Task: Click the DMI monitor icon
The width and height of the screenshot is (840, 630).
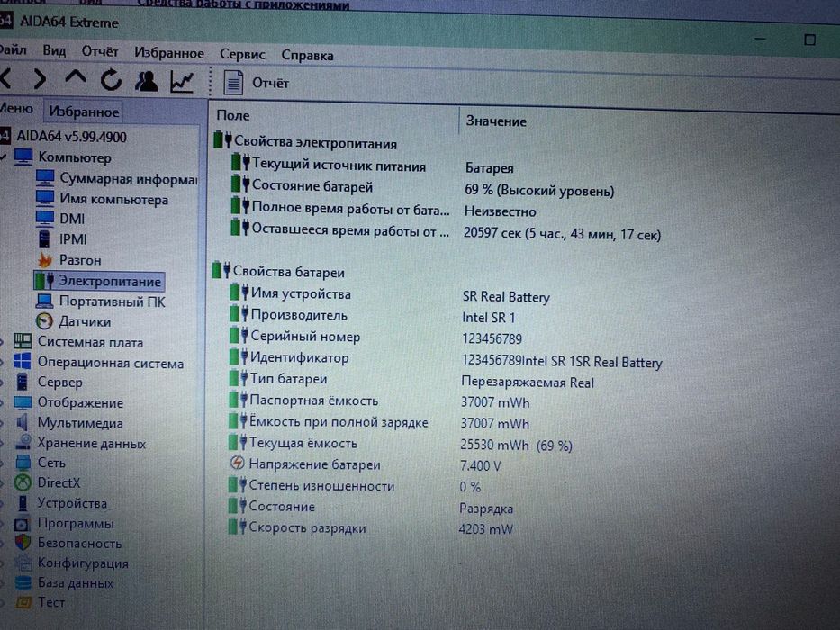Action: coord(45,218)
